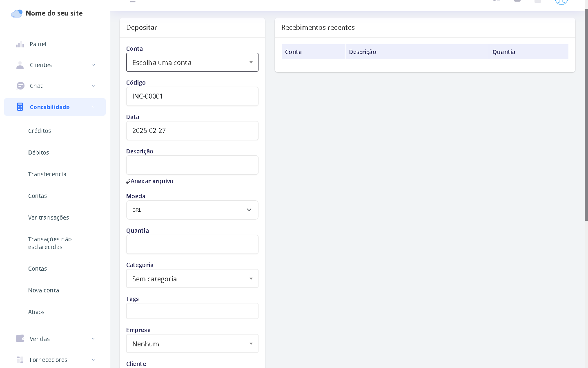Click the Contabilidade calculator icon
Image resolution: width=588 pixels, height=368 pixels.
(20, 107)
